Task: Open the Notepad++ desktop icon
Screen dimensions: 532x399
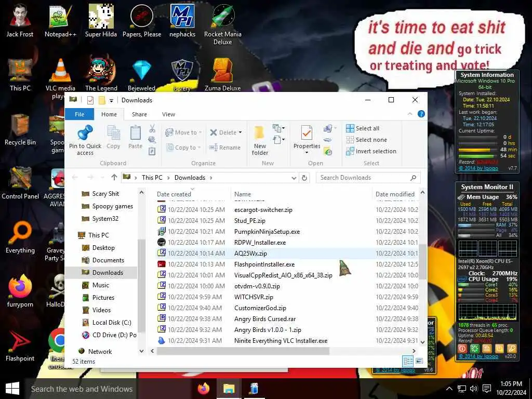Action: pyautogui.click(x=60, y=21)
